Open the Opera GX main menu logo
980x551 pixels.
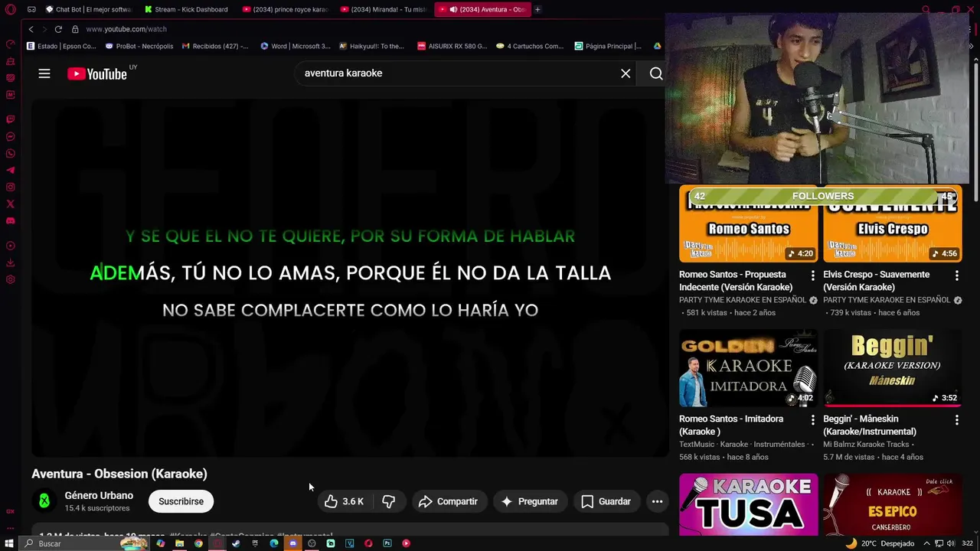[11, 10]
